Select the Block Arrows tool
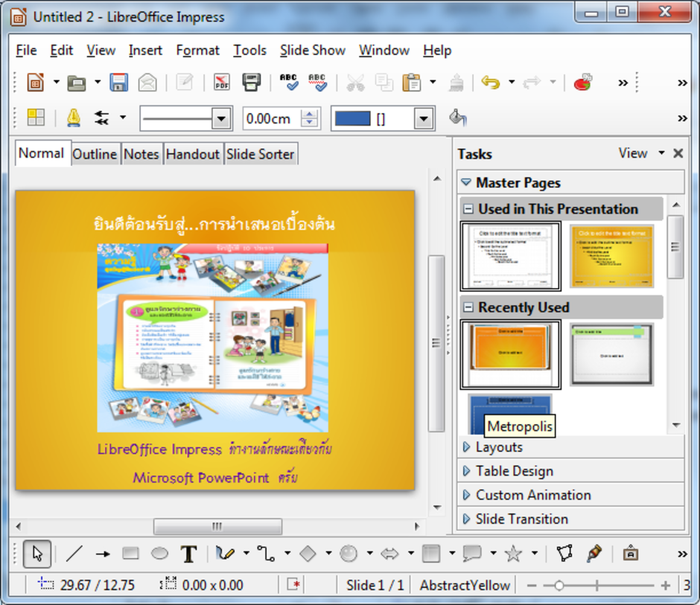Viewport: 700px width, 605px height. [389, 554]
